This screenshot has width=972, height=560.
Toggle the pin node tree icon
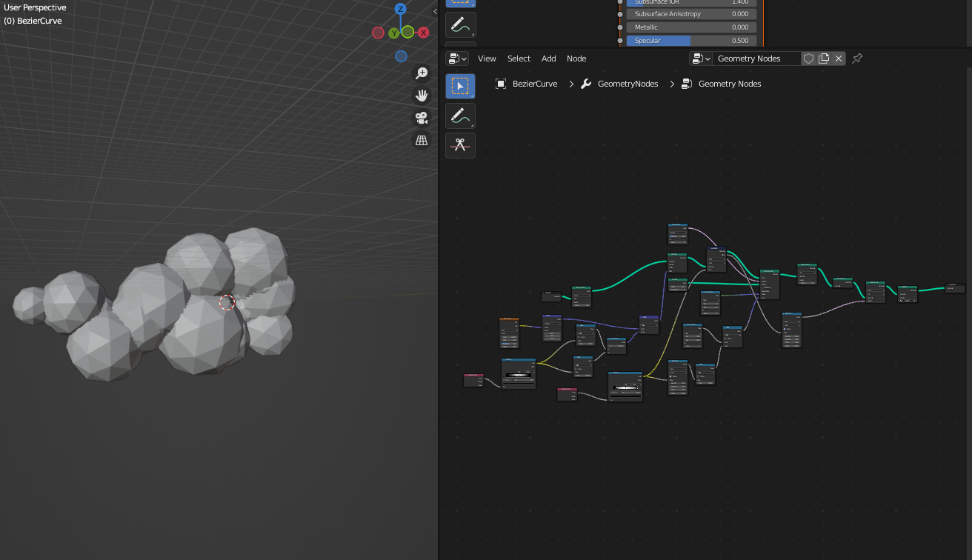click(857, 59)
